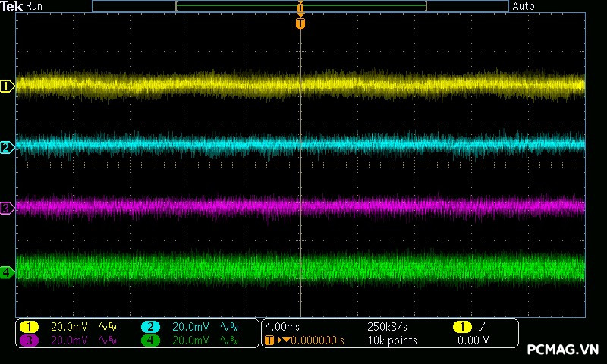The width and height of the screenshot is (607, 364).
Task: Click the Run acquisition status label
Action: [x=35, y=6]
